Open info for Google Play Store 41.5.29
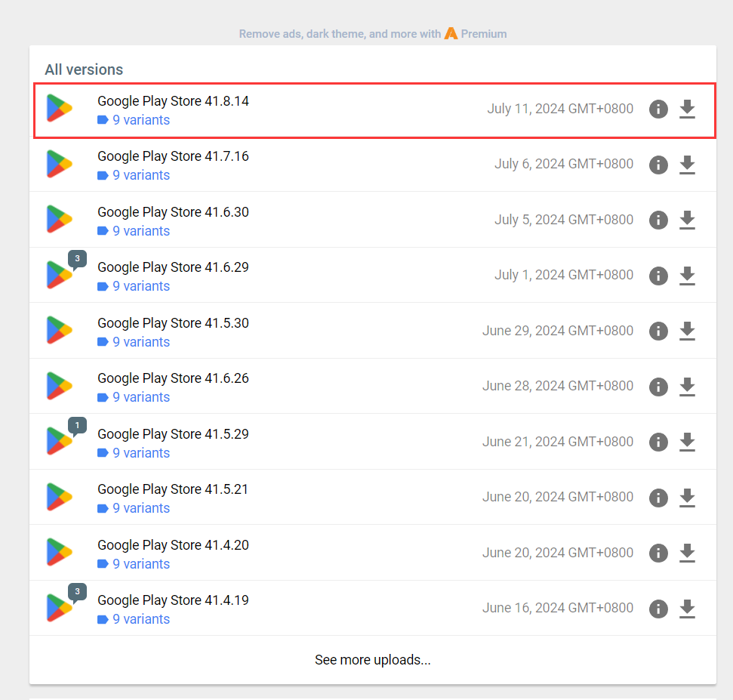This screenshot has height=700, width=733. [x=658, y=442]
